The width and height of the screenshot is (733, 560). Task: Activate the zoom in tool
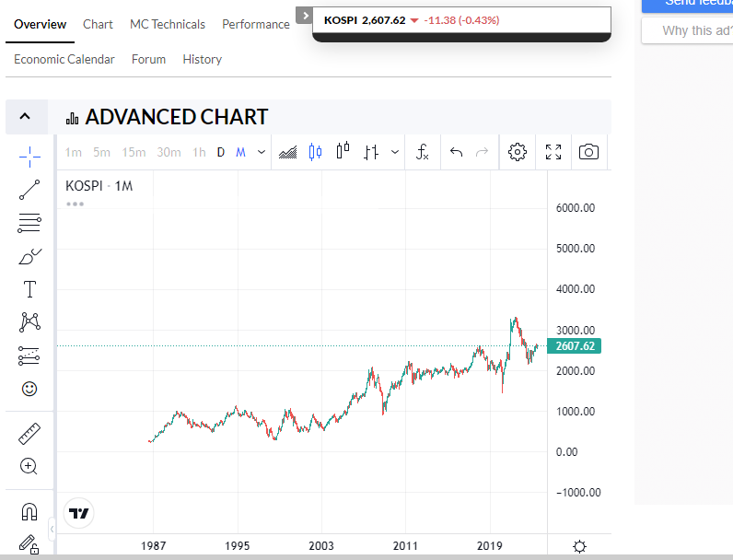point(29,466)
